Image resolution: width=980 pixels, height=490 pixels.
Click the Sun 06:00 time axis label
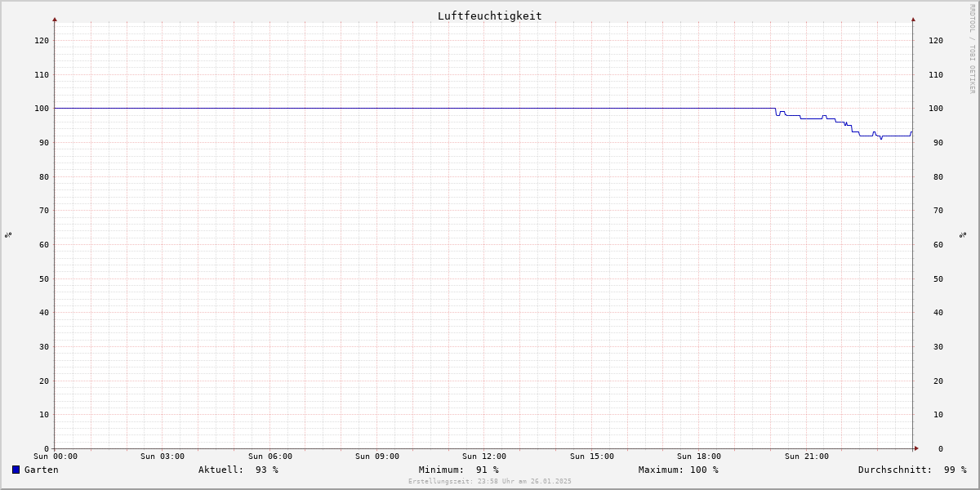pos(270,457)
